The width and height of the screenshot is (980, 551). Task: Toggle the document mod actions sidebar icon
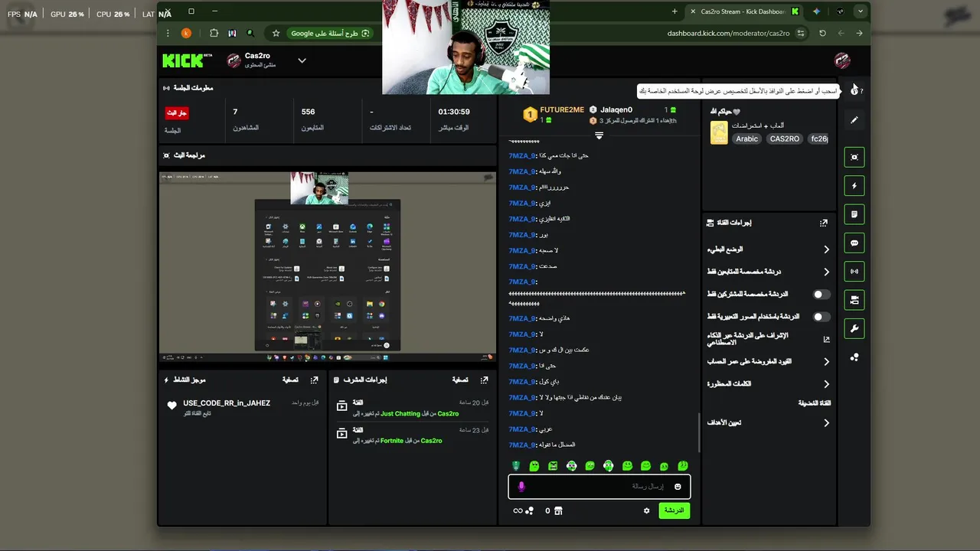coord(854,214)
